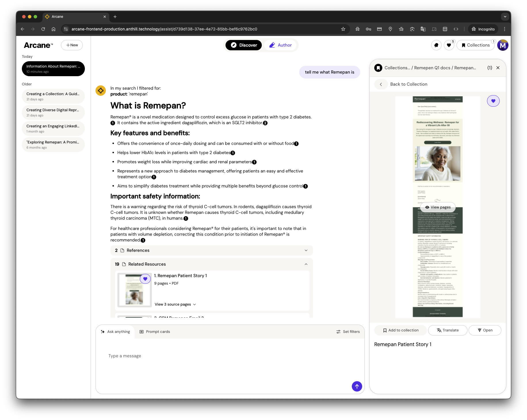Click the chat bubble icon in header
The height and width of the screenshot is (420, 527).
tap(436, 45)
